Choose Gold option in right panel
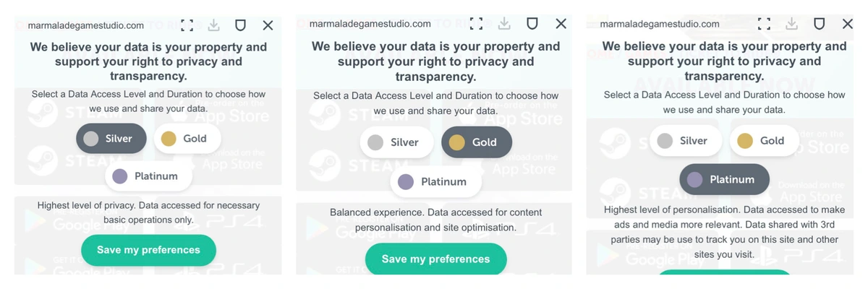Viewport: 868px width, 289px height. click(x=764, y=141)
